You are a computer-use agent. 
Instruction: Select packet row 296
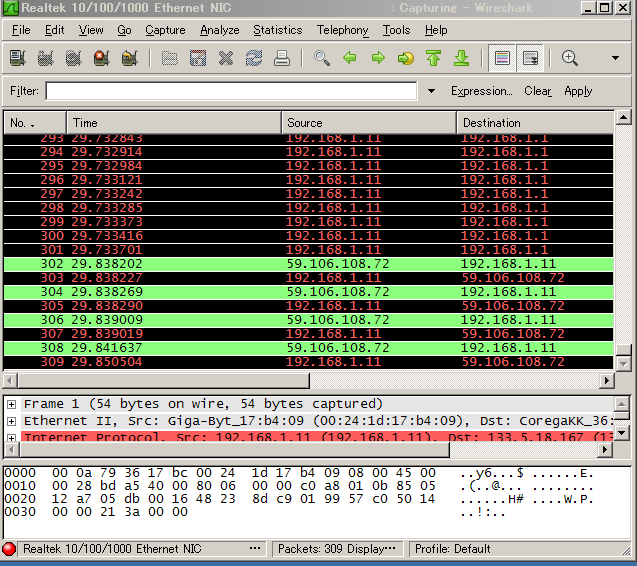coord(308,180)
